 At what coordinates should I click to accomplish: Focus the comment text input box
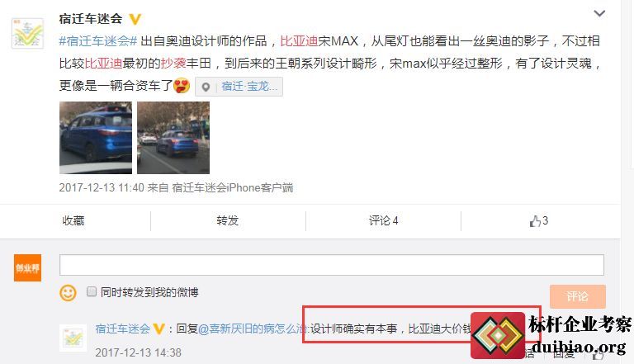click(332, 265)
